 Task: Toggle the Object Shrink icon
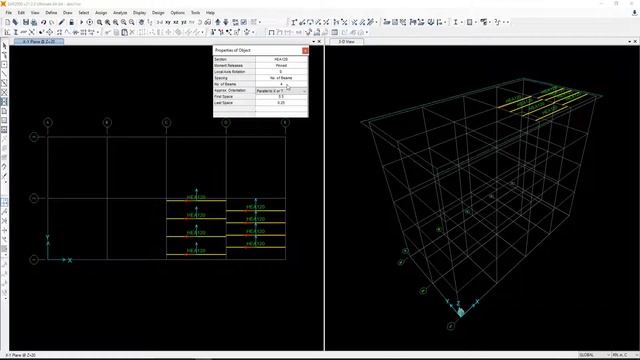click(235, 22)
